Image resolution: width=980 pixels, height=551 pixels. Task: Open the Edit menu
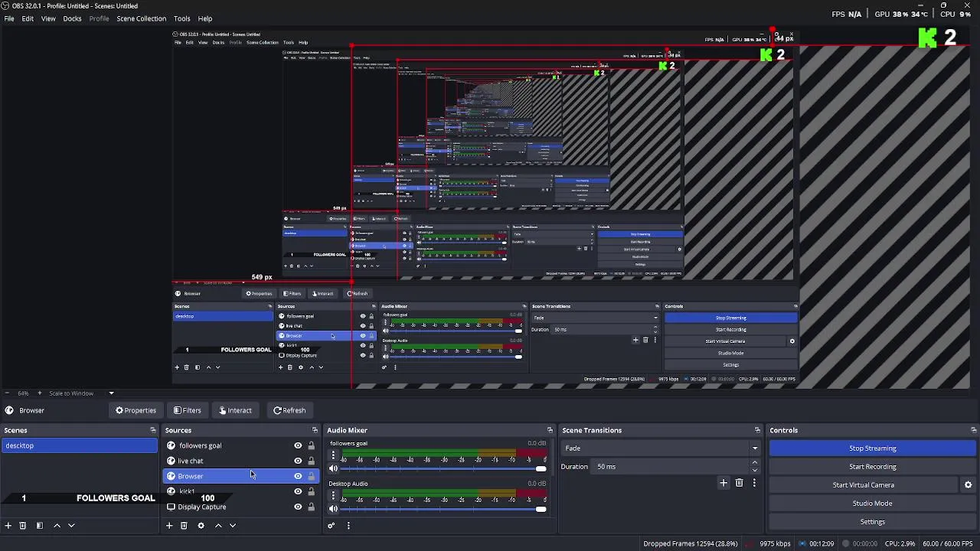[28, 18]
